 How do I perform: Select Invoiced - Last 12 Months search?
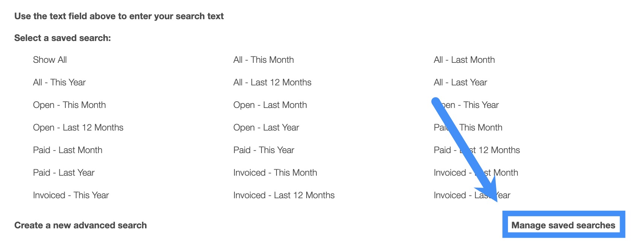pos(284,195)
